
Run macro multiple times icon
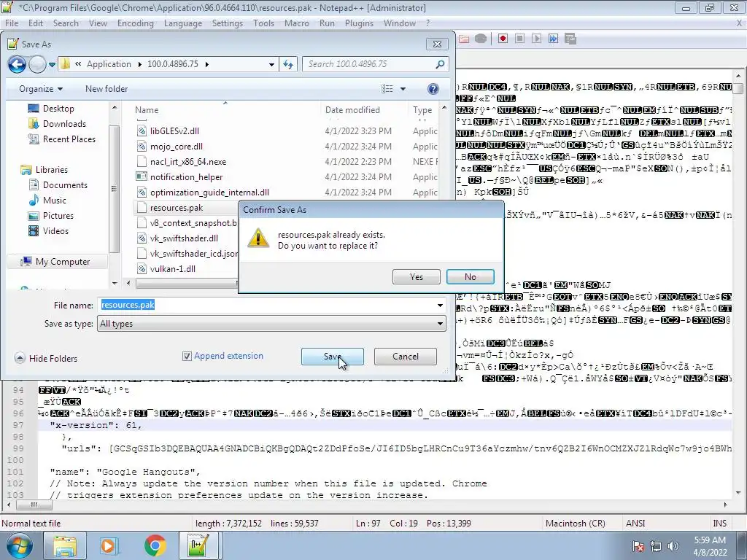coord(553,39)
